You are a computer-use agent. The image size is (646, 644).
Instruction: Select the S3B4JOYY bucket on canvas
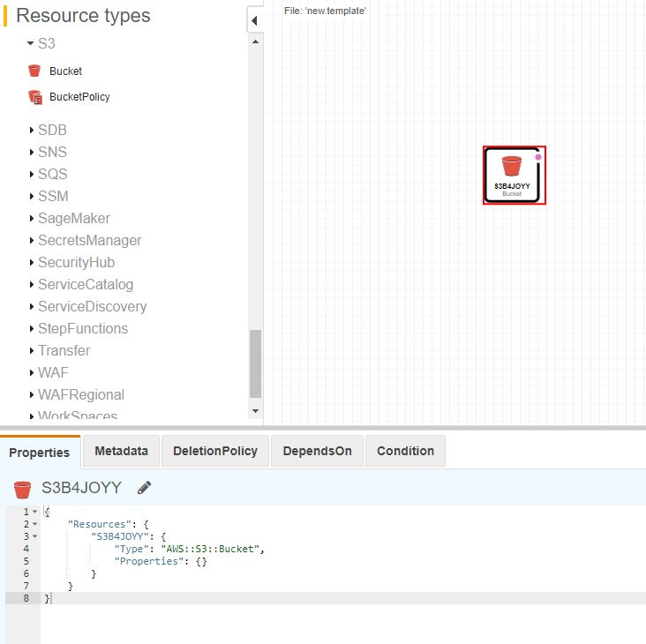(513, 175)
